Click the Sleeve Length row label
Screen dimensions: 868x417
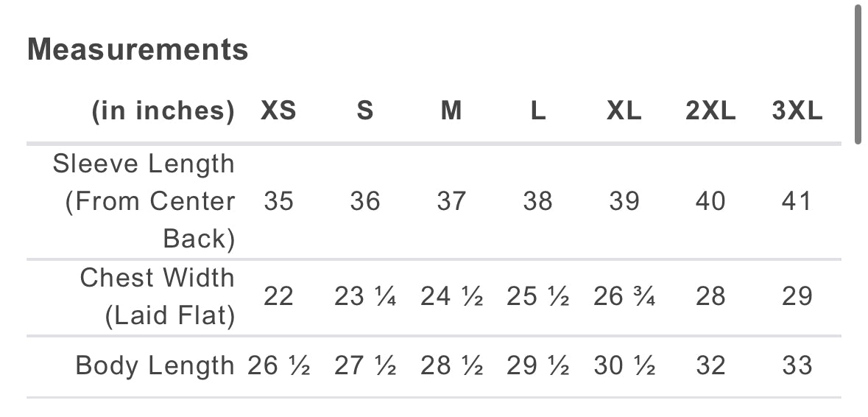[x=144, y=200]
